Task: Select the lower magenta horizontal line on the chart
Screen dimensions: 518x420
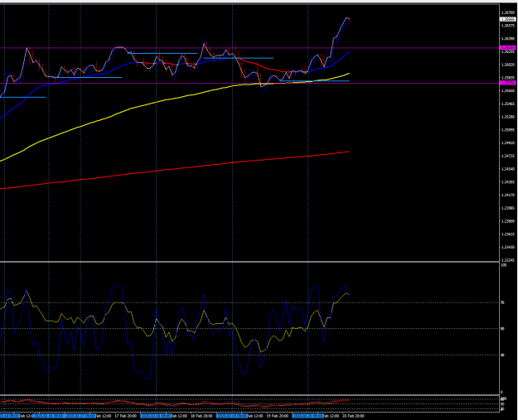Action: (x=249, y=83)
